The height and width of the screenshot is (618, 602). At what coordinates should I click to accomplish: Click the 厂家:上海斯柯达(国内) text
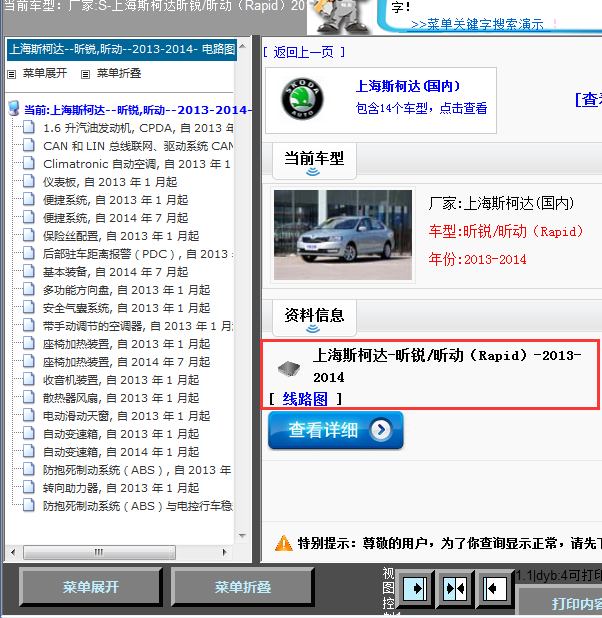(501, 204)
